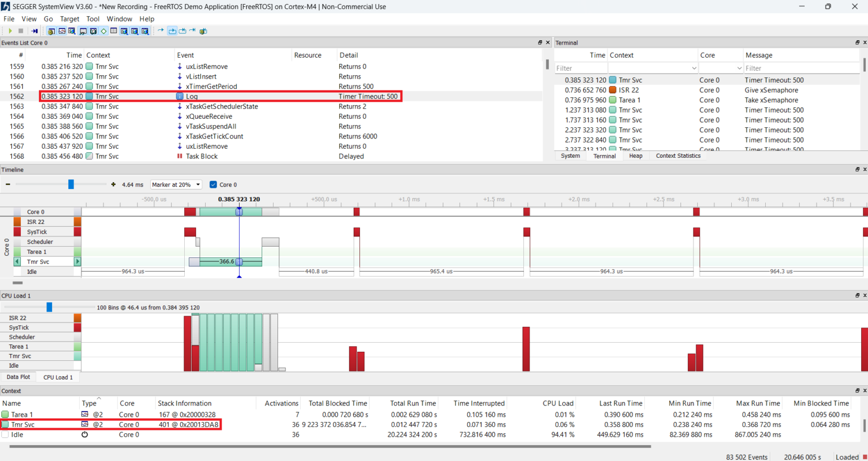868x461 pixels.
Task: Open the View menu
Action: [x=29, y=19]
